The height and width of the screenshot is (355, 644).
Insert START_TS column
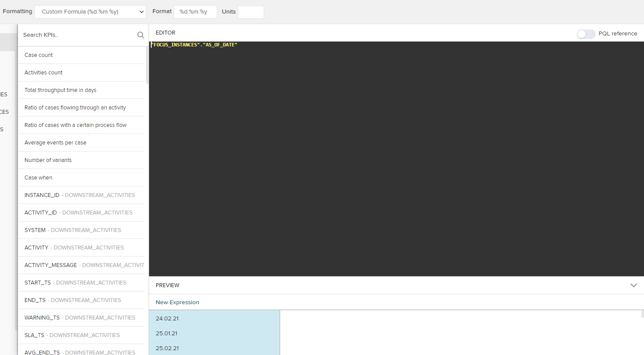coord(81,283)
